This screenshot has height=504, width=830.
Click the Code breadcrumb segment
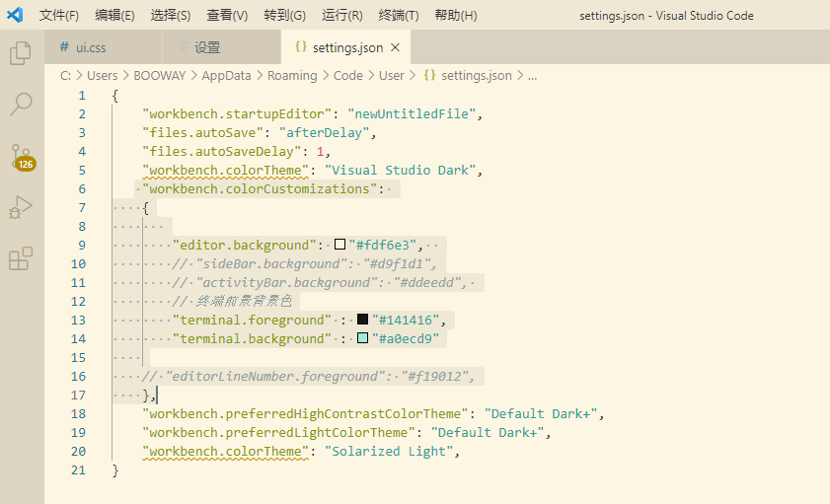click(347, 76)
